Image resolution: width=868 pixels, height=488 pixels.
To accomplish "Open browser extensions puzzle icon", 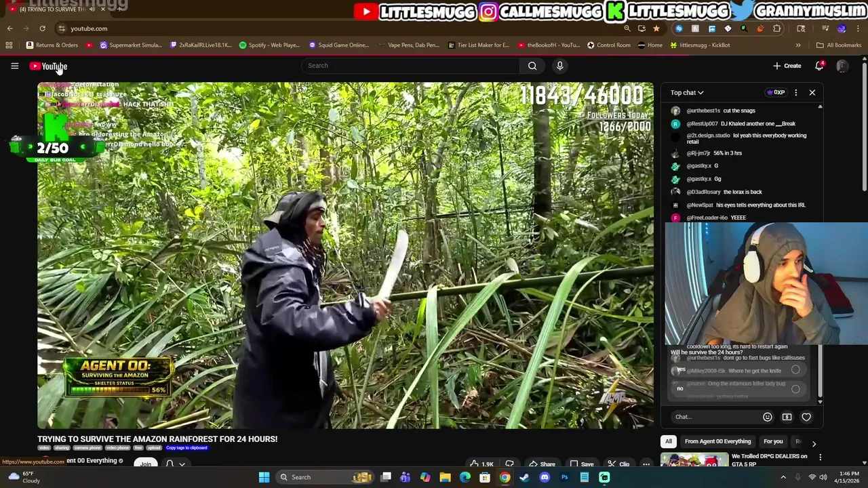I will tap(776, 28).
